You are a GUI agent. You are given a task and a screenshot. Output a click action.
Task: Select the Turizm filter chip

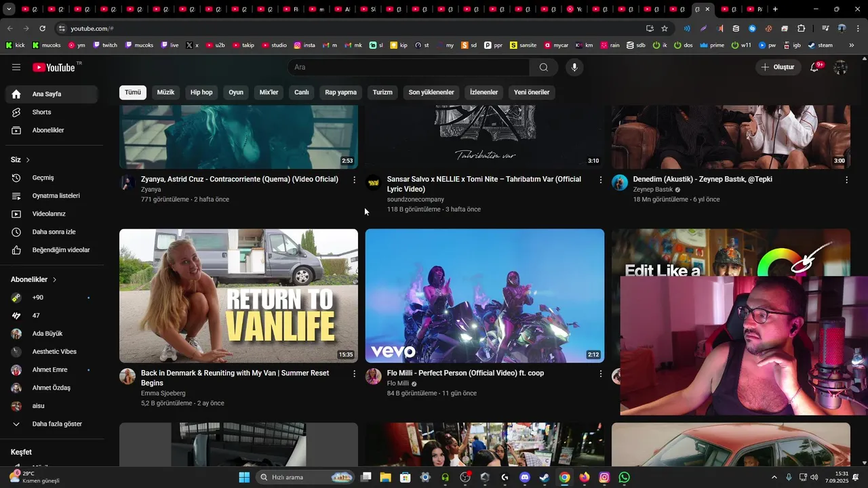tap(382, 92)
